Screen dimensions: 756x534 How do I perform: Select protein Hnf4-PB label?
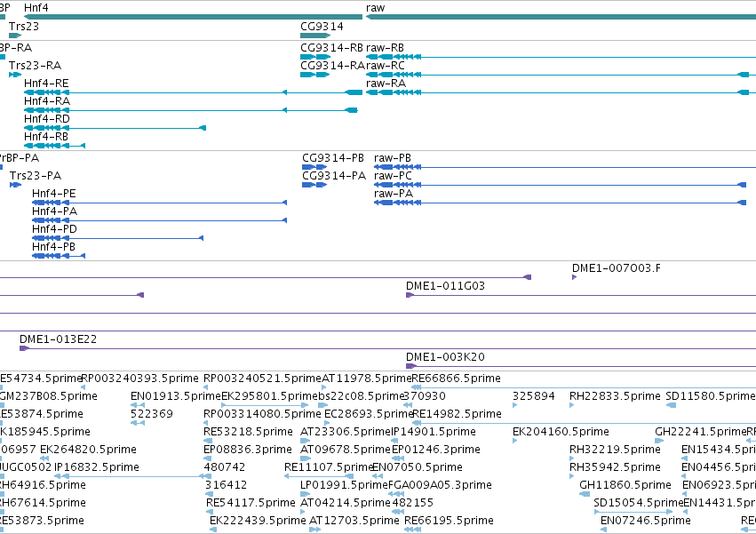[53, 247]
